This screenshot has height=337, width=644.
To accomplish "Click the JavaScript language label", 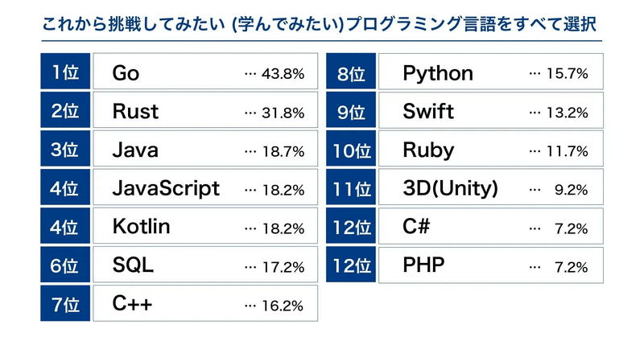I will [166, 189].
